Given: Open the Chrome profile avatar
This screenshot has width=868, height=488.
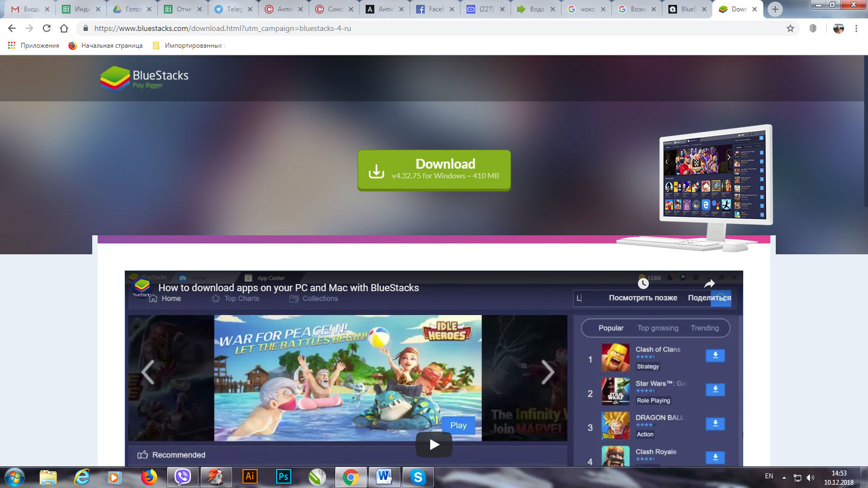Looking at the screenshot, I should coord(839,28).
